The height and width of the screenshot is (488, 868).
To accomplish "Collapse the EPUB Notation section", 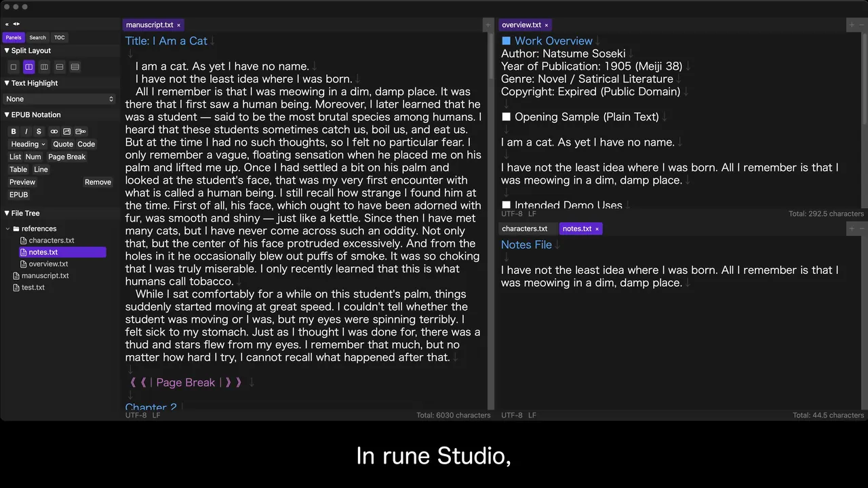I will (7, 115).
